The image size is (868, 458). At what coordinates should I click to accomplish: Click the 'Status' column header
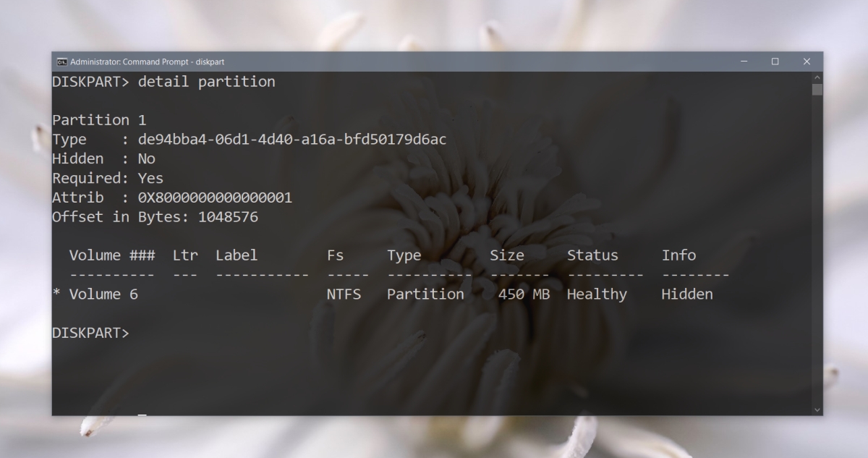click(593, 255)
